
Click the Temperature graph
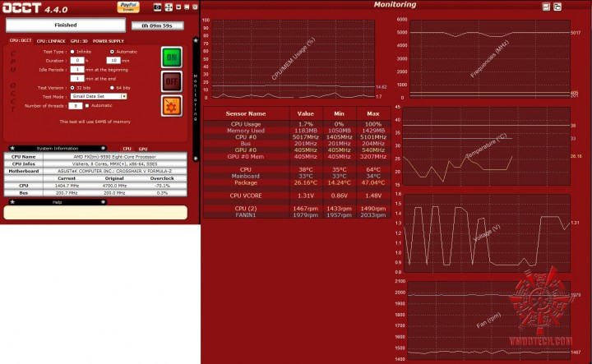487,146
